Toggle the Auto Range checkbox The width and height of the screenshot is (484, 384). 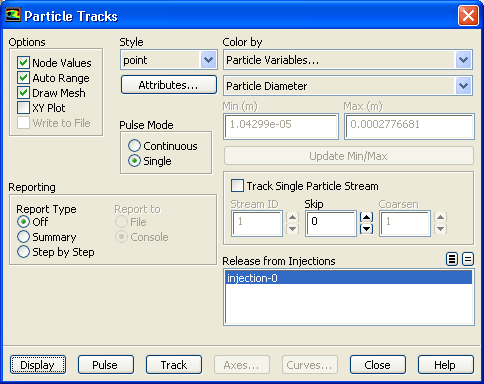[x=23, y=78]
